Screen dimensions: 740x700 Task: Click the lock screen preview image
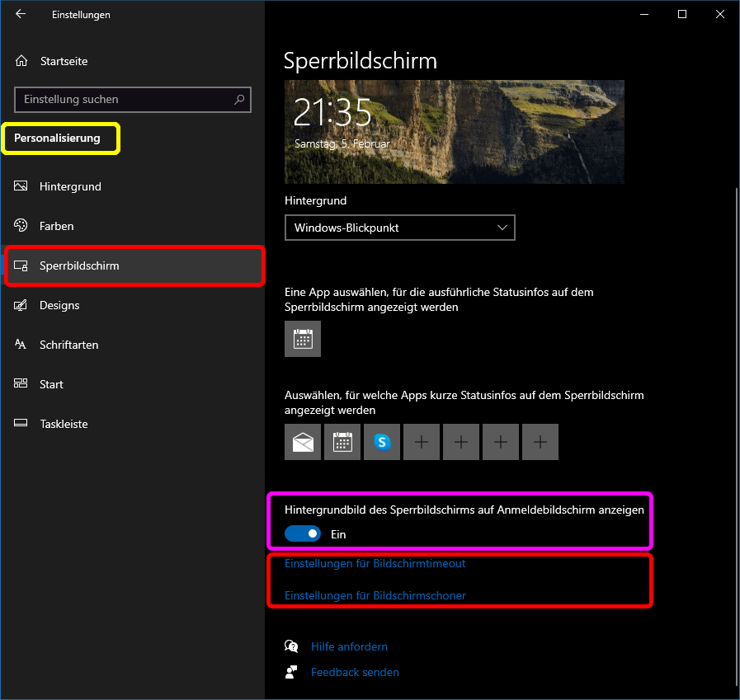tap(454, 132)
